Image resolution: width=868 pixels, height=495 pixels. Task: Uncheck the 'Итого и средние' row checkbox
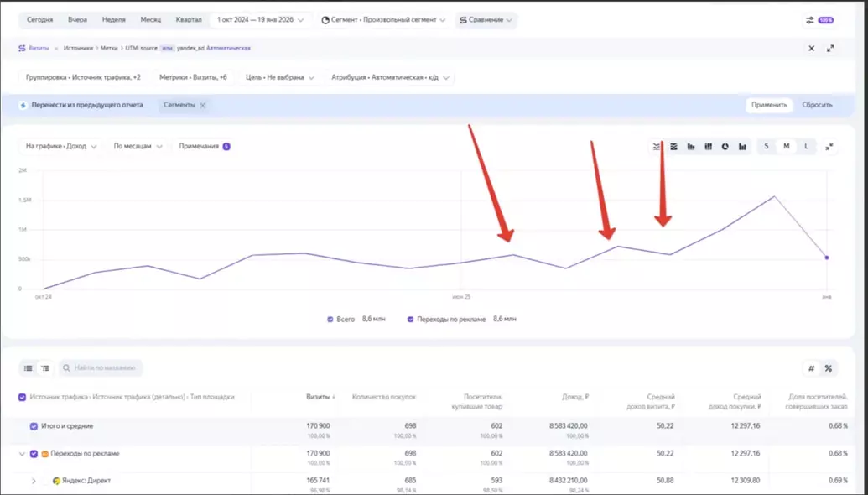pos(34,426)
